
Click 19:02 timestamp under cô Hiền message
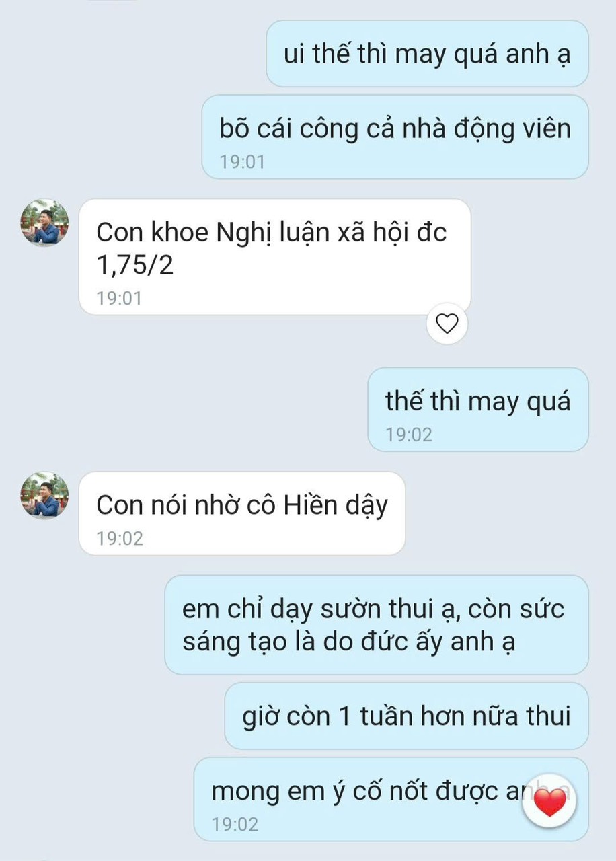pyautogui.click(x=120, y=538)
